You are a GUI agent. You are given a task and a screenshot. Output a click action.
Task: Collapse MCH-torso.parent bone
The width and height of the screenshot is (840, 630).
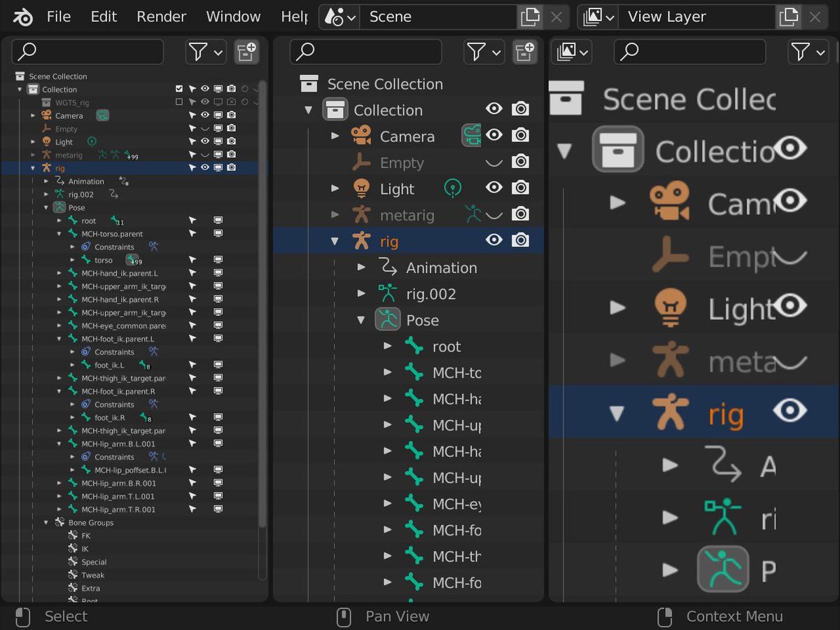59,234
